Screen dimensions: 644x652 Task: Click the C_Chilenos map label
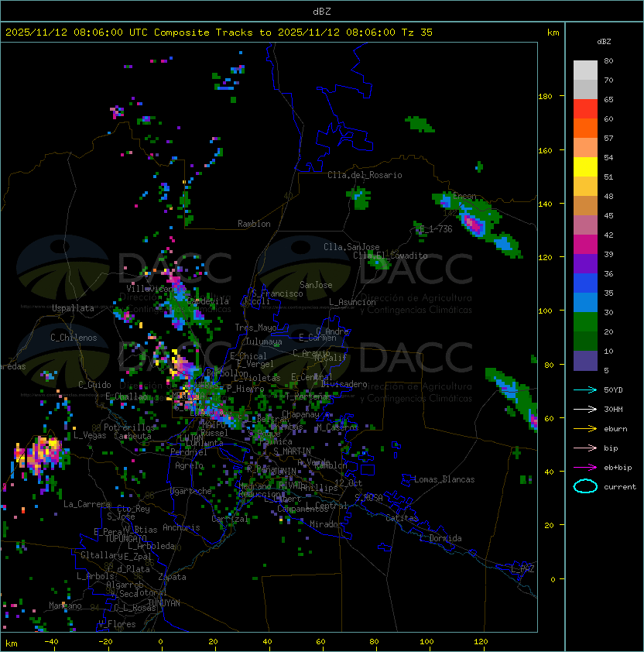[74, 338]
